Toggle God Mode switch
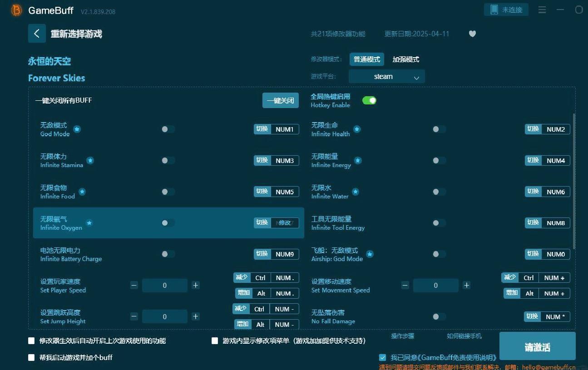 coord(168,129)
